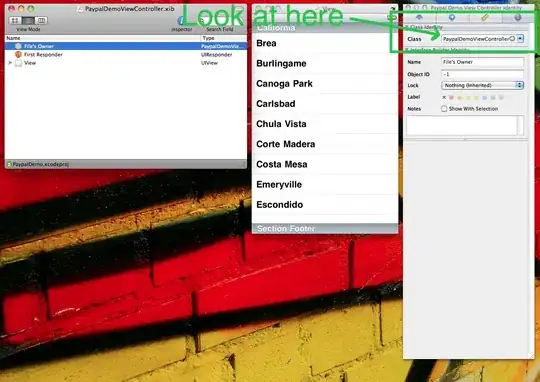Sort by the Name column header

tap(103, 38)
